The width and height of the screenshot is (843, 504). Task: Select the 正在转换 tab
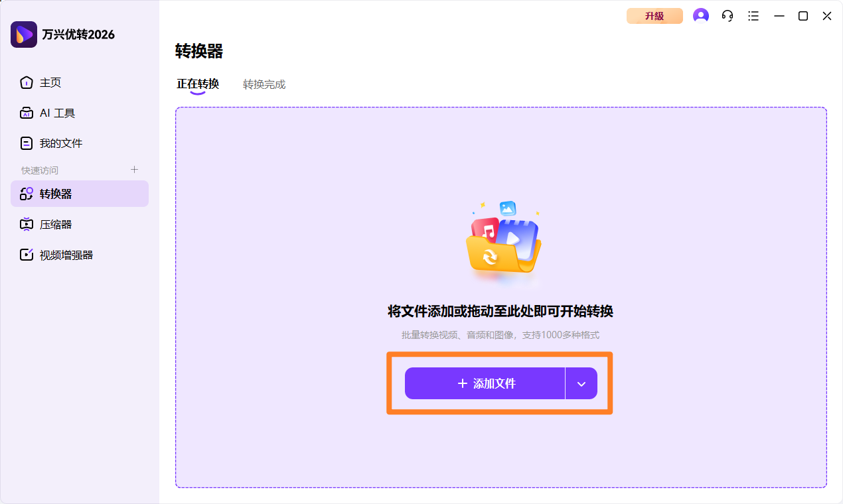click(x=198, y=84)
